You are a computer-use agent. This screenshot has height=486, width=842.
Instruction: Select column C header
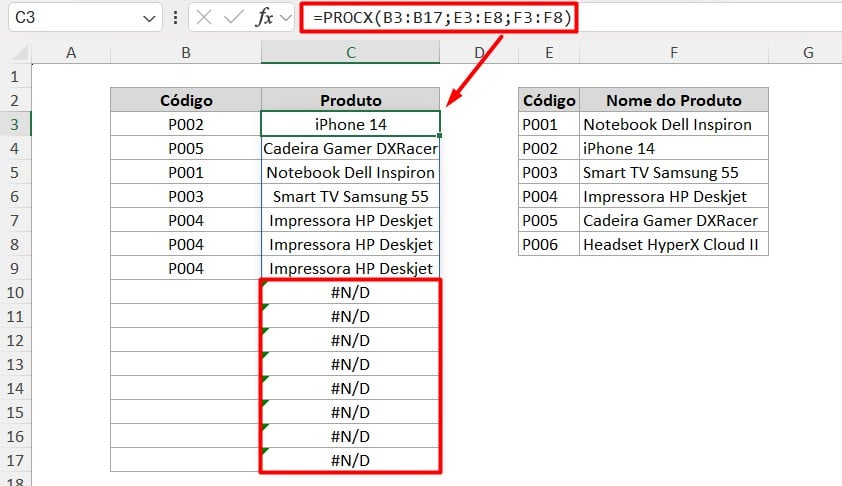click(x=350, y=53)
